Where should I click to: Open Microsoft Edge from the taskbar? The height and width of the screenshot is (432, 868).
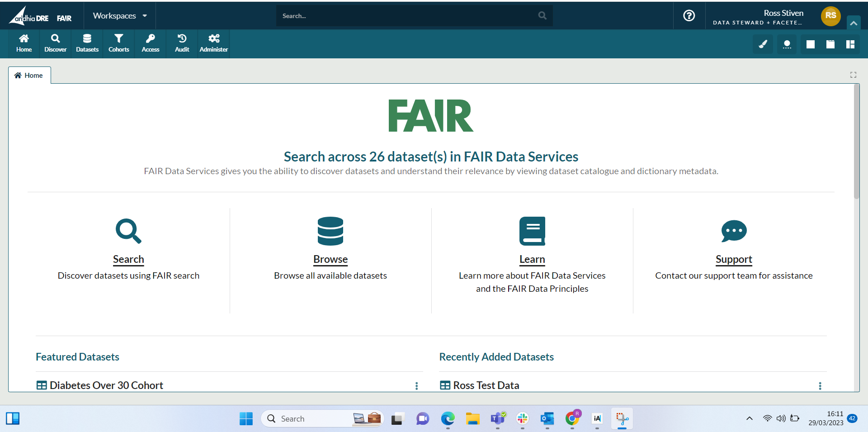point(448,419)
